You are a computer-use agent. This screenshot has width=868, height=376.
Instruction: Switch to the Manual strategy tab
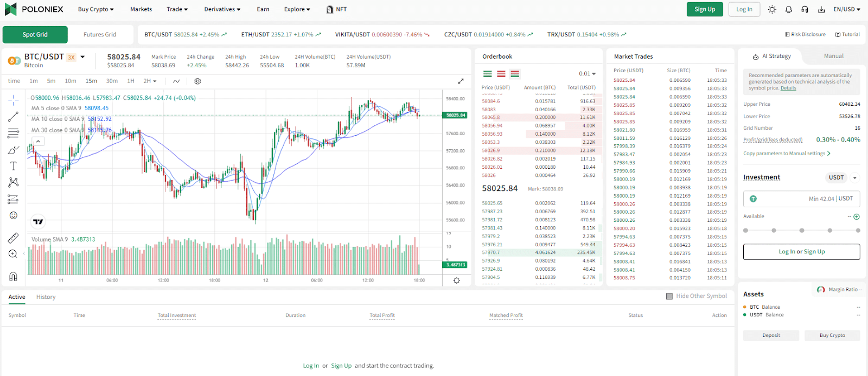coord(834,56)
